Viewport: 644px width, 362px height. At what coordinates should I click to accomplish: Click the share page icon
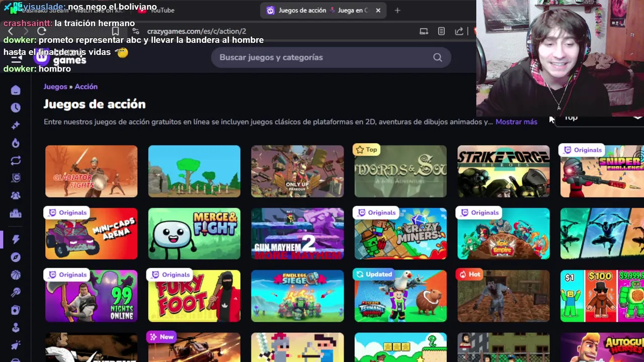[459, 31]
